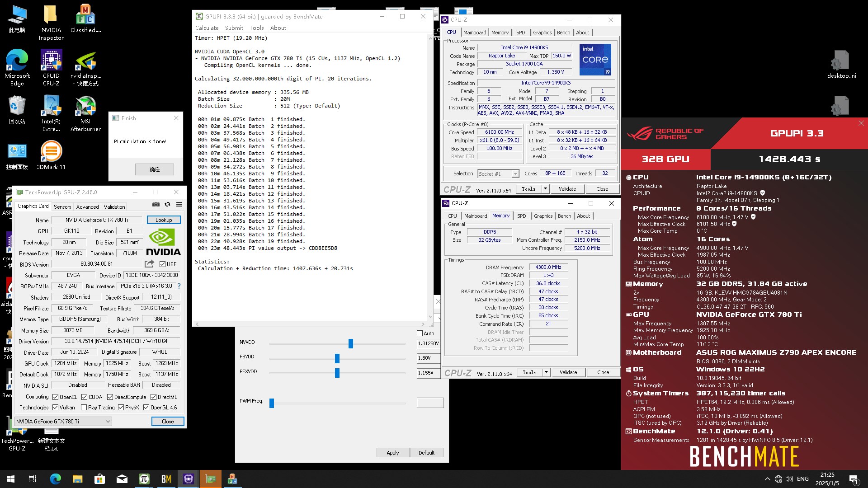Switch to Advanced tab in GPU-Z
The image size is (868, 488).
pos(87,207)
